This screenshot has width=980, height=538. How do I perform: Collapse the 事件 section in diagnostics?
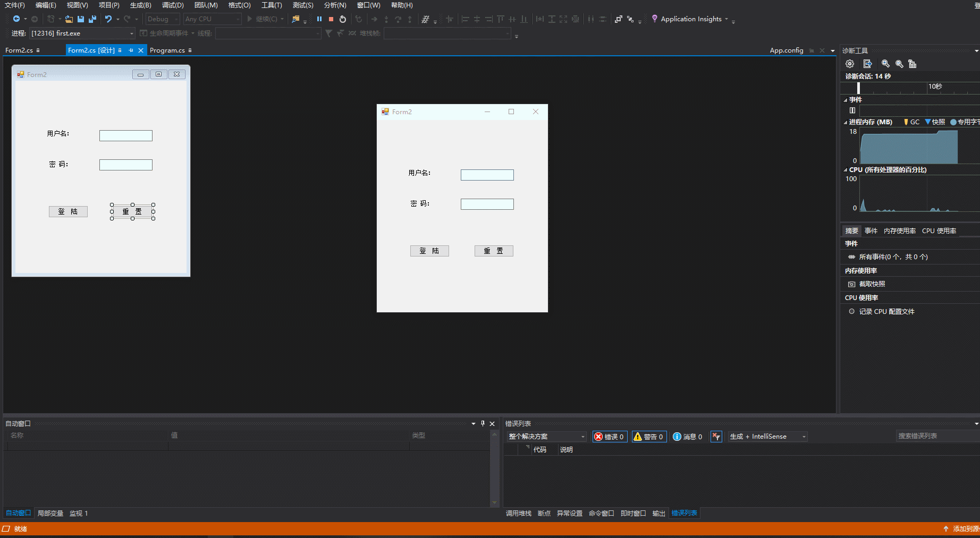point(846,100)
